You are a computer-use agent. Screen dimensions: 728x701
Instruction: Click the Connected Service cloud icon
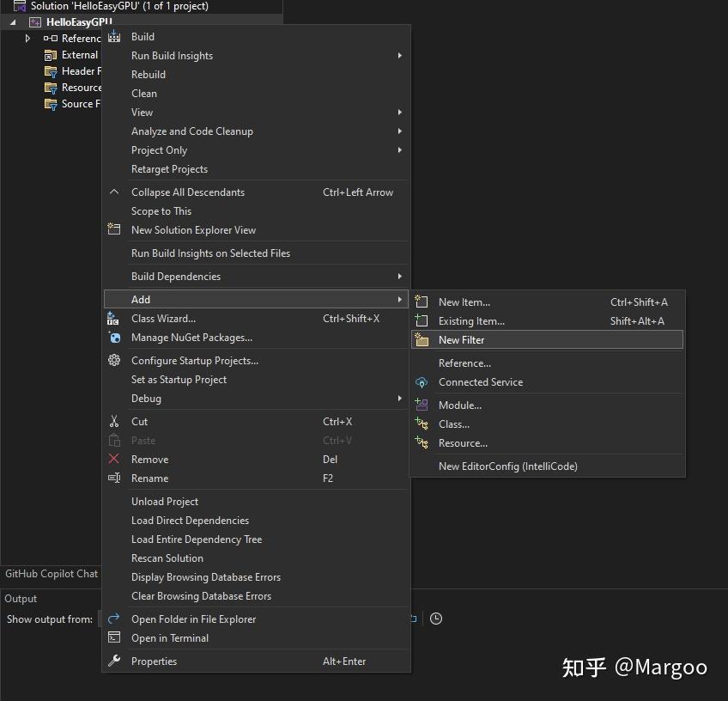422,382
